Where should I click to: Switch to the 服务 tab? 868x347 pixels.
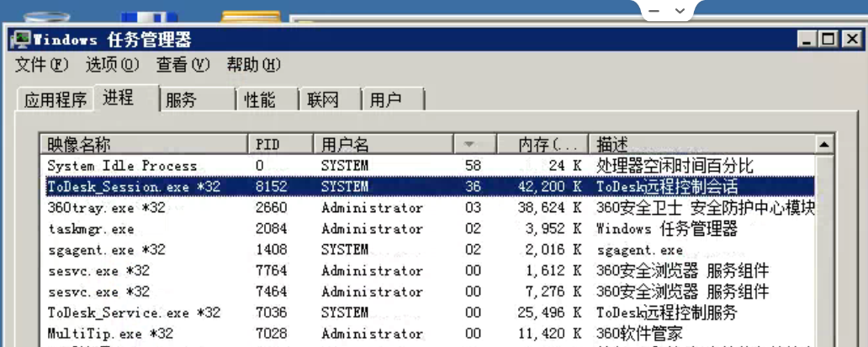(198, 100)
